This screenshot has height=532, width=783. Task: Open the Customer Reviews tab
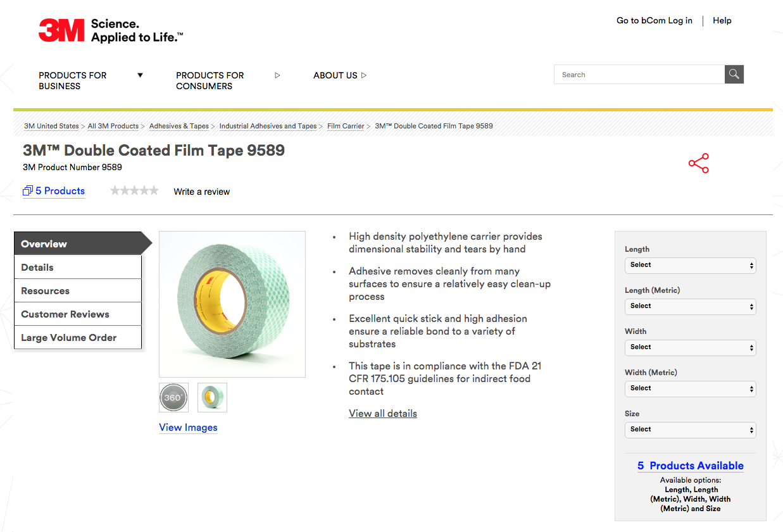coord(77,314)
